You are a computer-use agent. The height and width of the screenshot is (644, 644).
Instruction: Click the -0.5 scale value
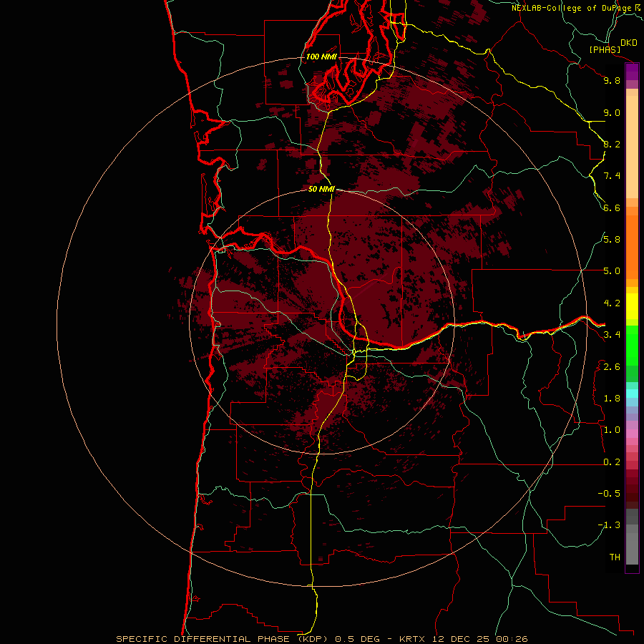click(609, 494)
